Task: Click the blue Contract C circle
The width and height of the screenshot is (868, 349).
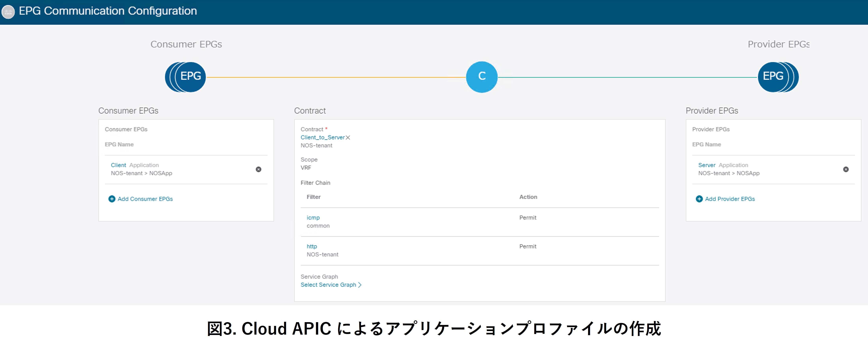Action: [482, 77]
